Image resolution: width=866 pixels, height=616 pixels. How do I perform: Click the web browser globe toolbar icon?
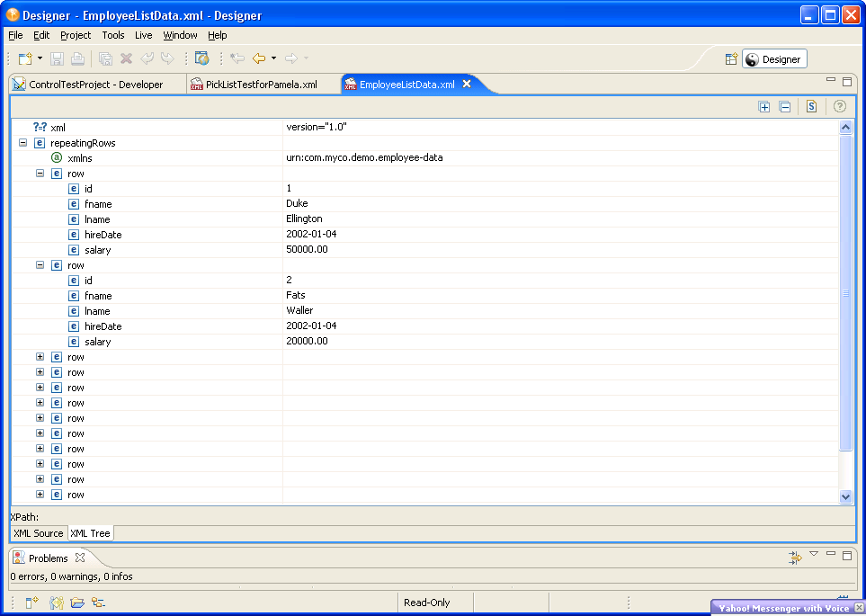(x=202, y=58)
